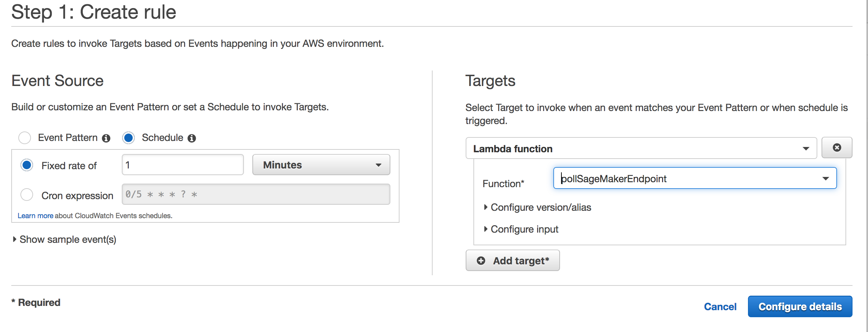
Task: Click the cron expression text field
Action: tap(256, 194)
